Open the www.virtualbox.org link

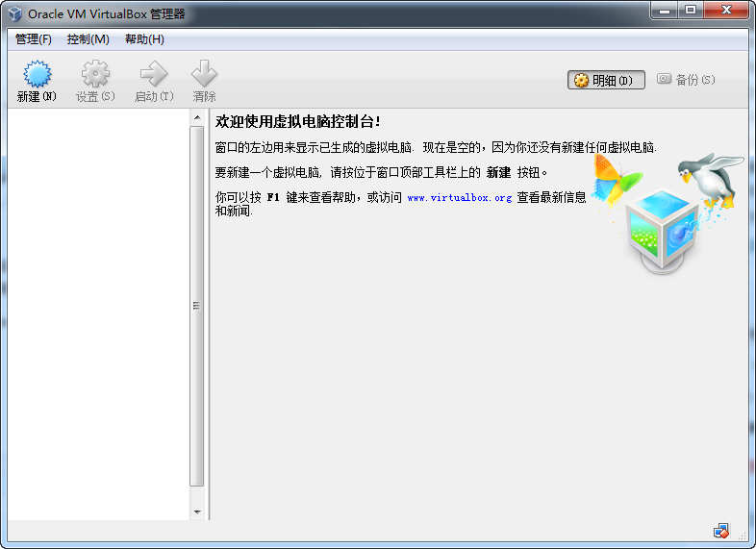pos(459,198)
